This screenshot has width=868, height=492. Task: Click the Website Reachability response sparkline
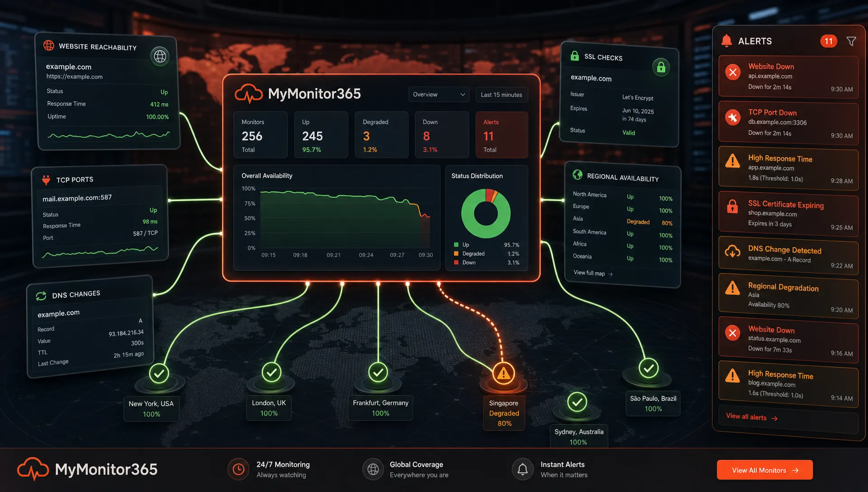click(108, 135)
